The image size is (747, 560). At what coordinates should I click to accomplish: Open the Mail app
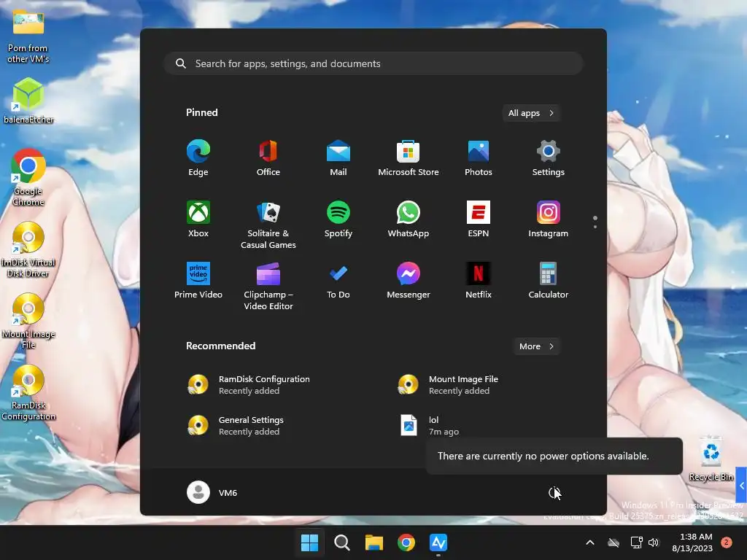338,158
